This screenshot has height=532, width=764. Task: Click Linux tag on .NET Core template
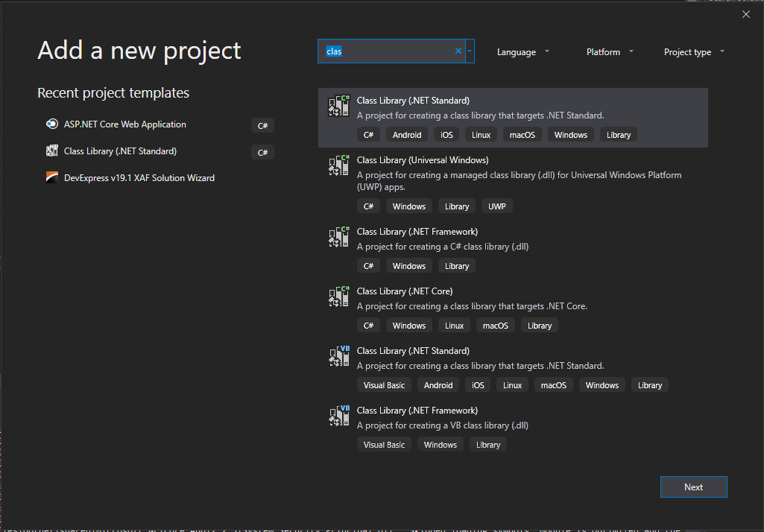[x=454, y=326]
